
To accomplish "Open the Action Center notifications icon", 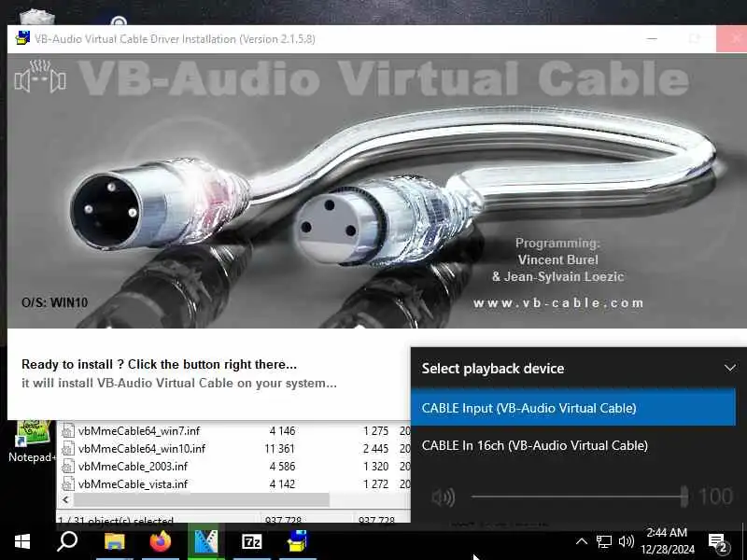I will tap(717, 542).
